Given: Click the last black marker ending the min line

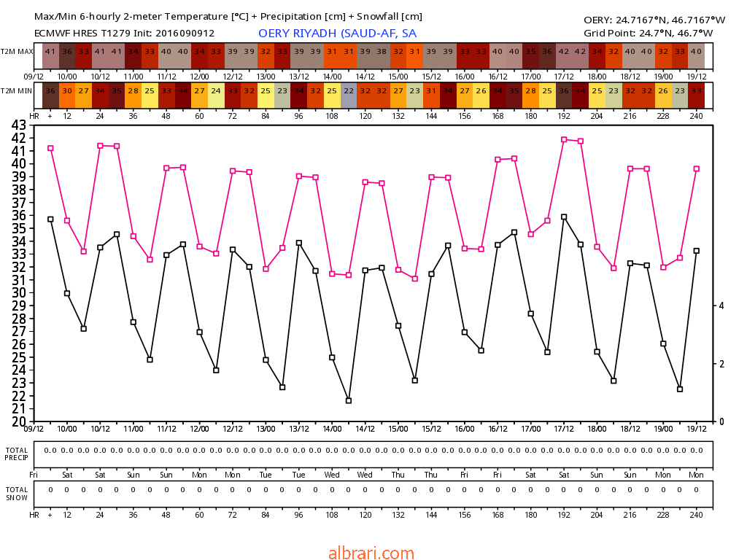Looking at the screenshot, I should (697, 251).
